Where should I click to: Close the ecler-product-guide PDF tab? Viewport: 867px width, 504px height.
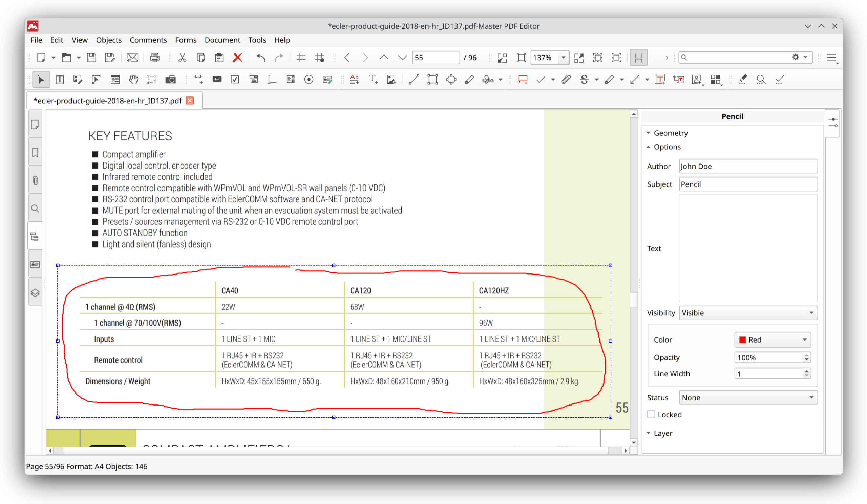pos(190,101)
